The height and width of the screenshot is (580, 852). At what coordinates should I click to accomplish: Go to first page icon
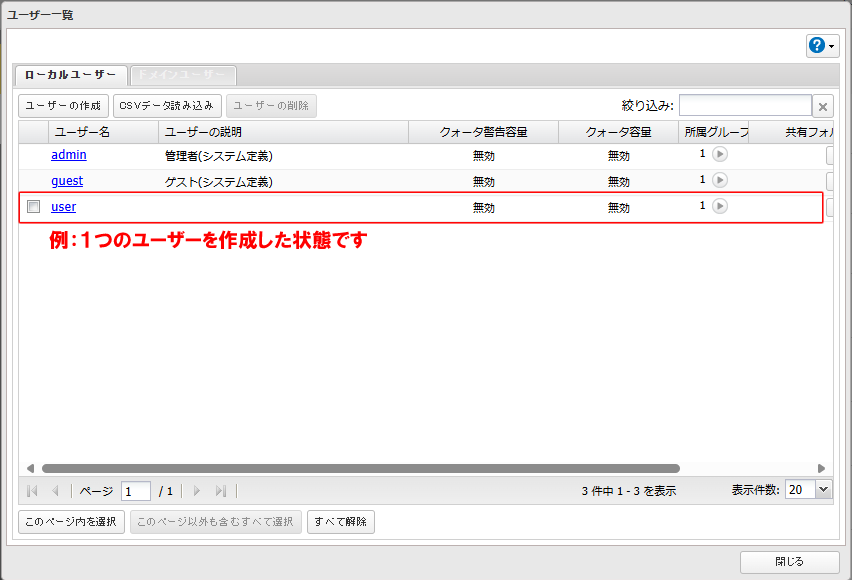pos(32,491)
